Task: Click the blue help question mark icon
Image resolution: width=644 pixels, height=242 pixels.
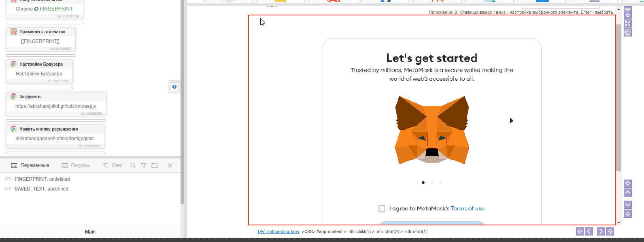Action: (174, 87)
